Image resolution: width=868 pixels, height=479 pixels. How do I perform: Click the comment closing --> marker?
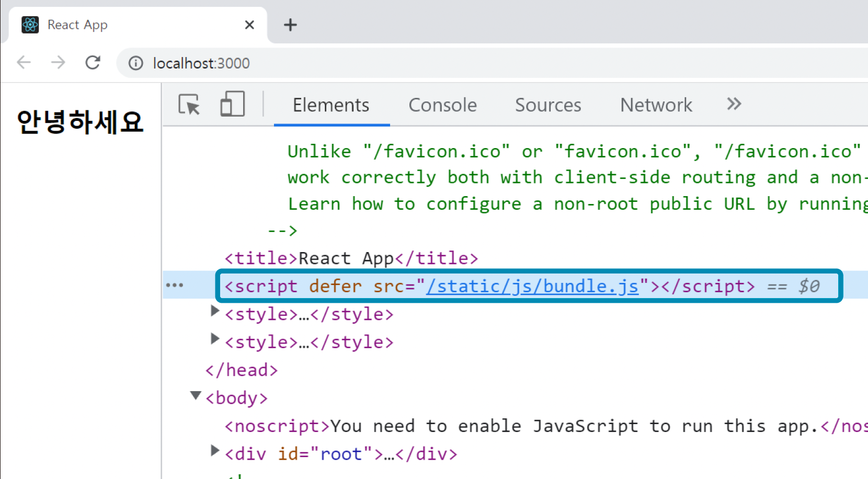[282, 230]
